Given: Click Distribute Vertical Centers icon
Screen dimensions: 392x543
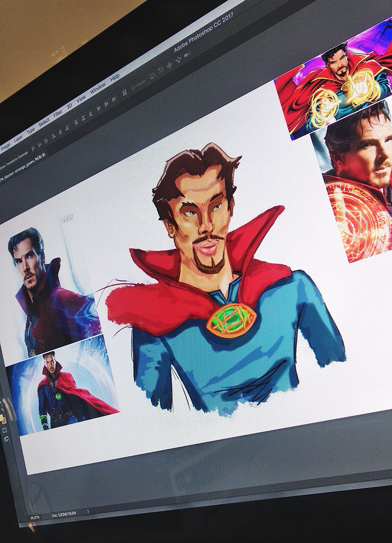Looking at the screenshot, I should 83,118.
